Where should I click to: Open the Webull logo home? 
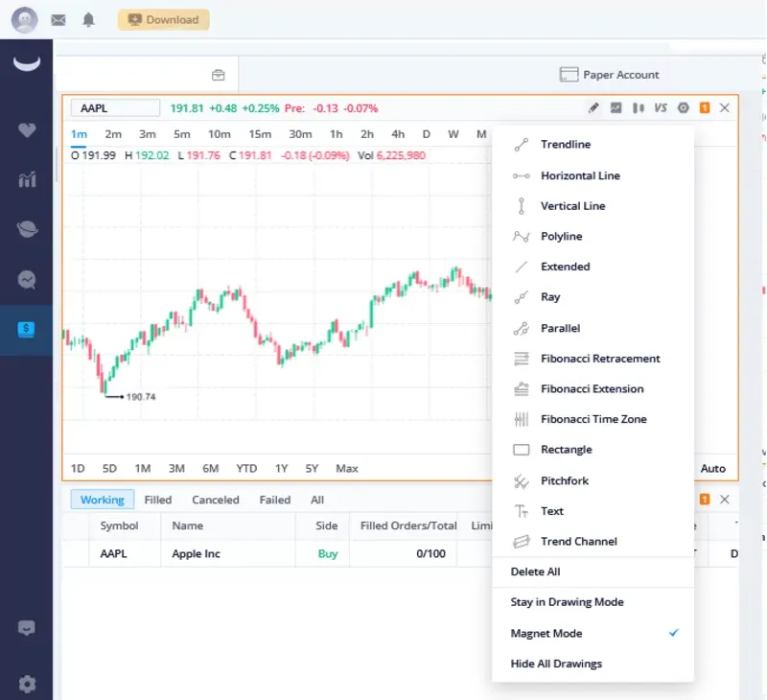pyautogui.click(x=27, y=63)
